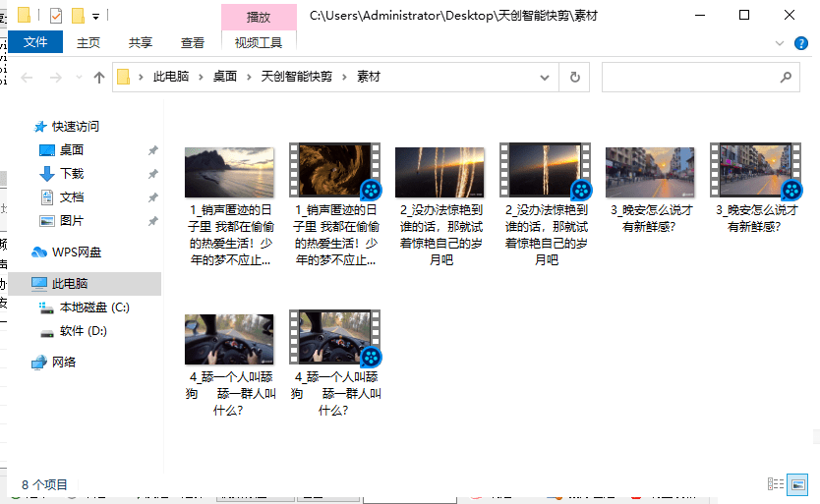Open Explorer help question mark
The width and height of the screenshot is (820, 504).
(800, 43)
